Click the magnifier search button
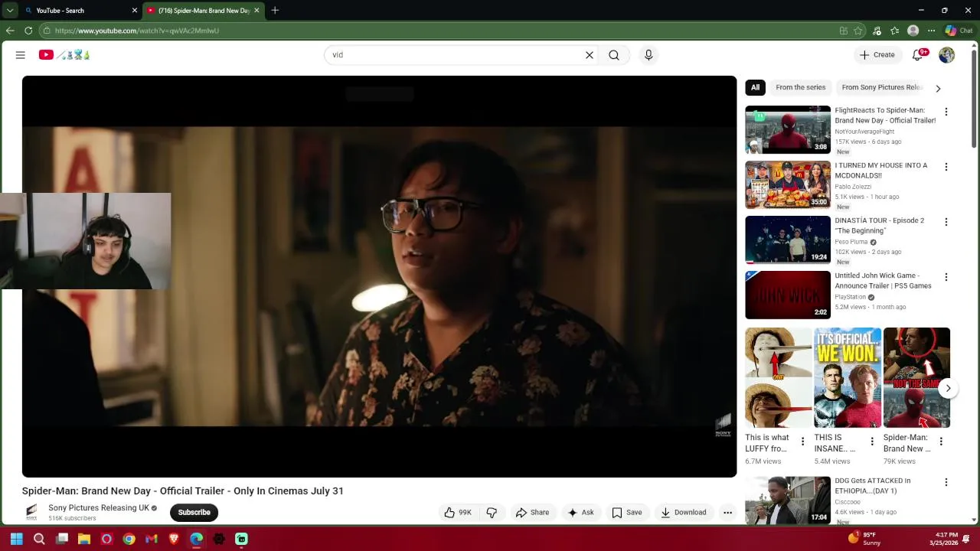 (614, 55)
